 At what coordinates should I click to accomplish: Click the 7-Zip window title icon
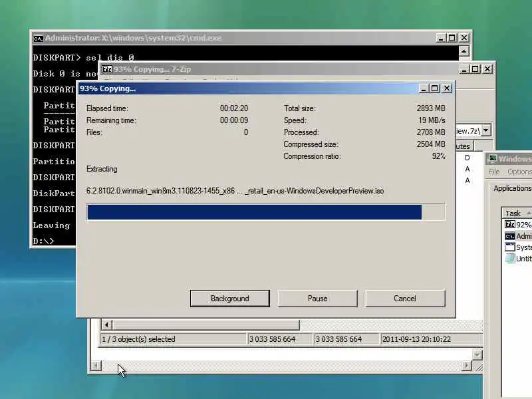(x=107, y=69)
